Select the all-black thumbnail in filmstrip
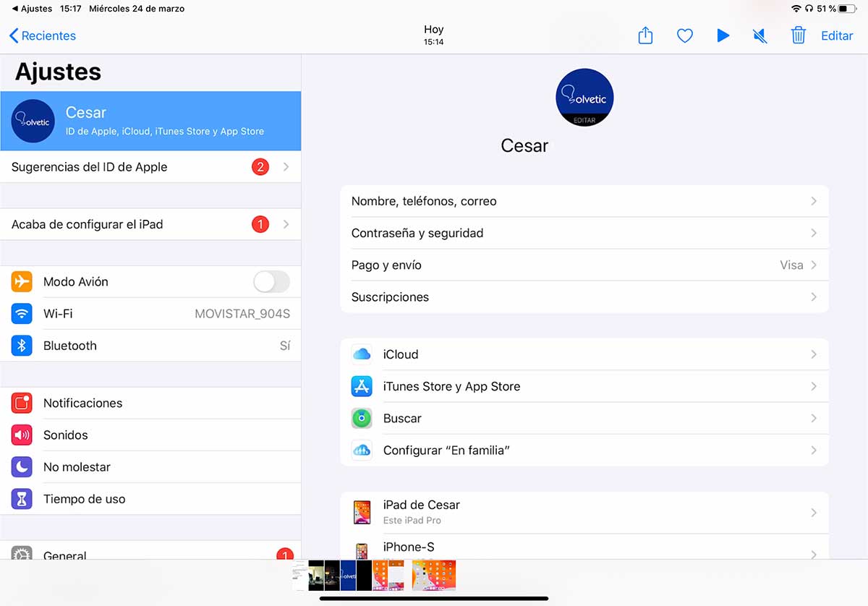The image size is (868, 606). [364, 576]
